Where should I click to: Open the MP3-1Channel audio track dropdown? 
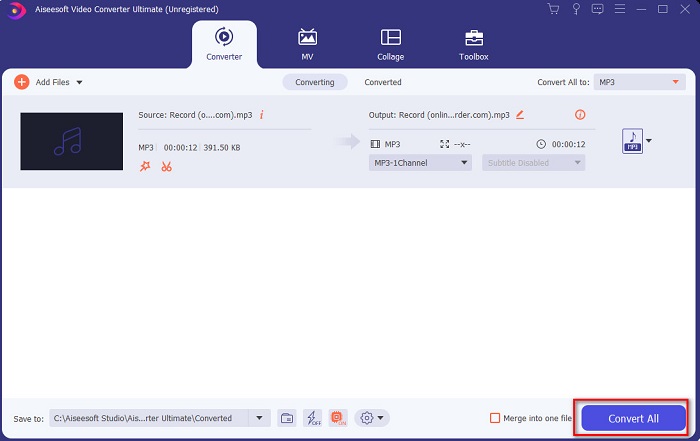tap(420, 163)
